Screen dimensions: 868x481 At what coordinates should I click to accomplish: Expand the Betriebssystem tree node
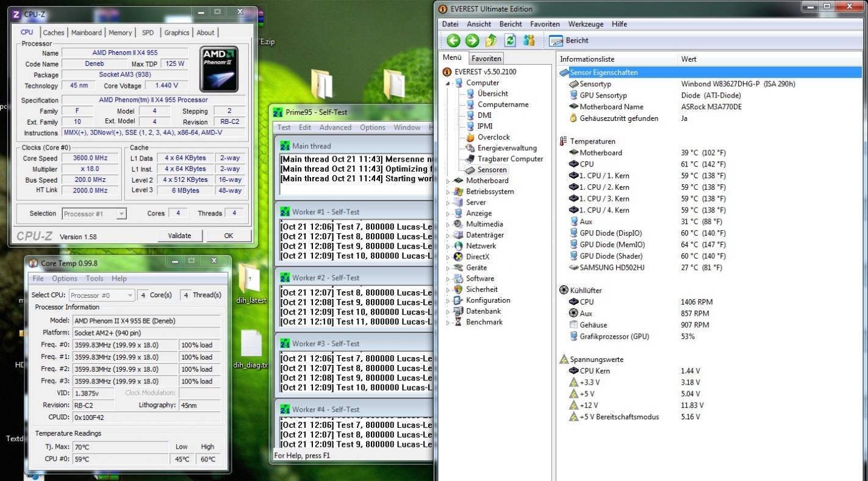(448, 192)
